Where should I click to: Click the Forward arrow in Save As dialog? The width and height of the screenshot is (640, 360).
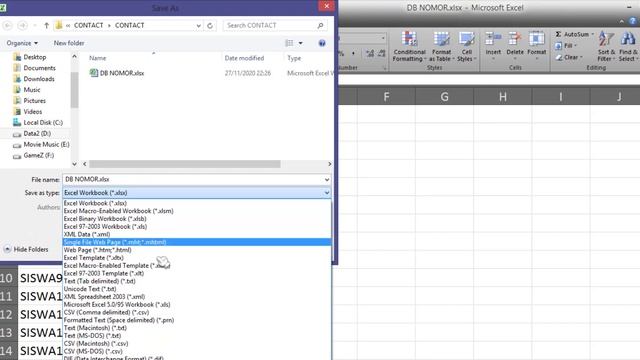[x=22, y=25]
